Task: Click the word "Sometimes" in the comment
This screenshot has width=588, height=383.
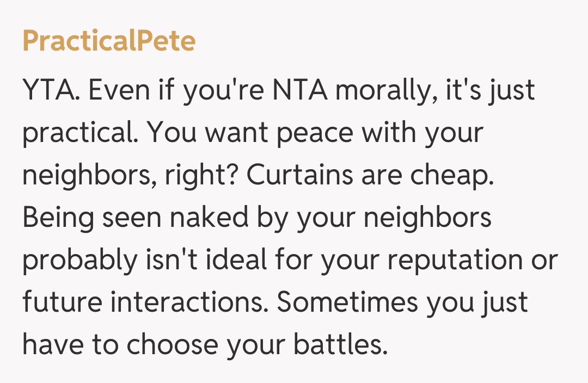Action: coord(347,303)
